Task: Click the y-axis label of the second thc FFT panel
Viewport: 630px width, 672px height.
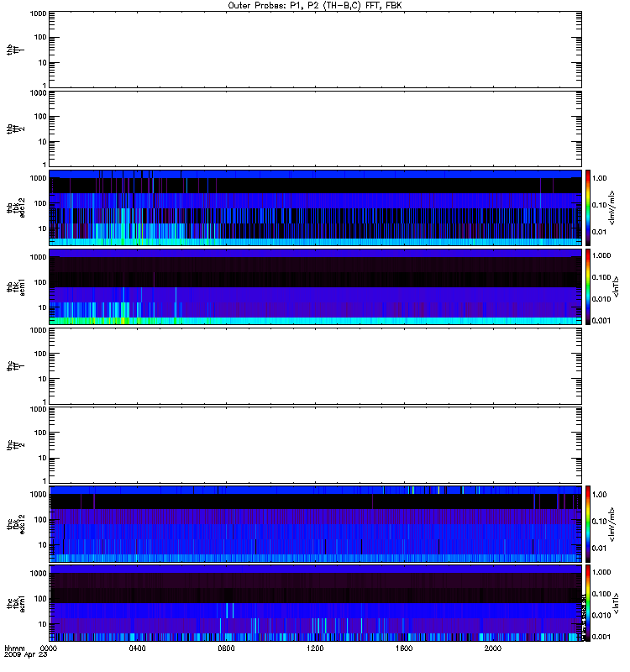Action: tap(16, 445)
